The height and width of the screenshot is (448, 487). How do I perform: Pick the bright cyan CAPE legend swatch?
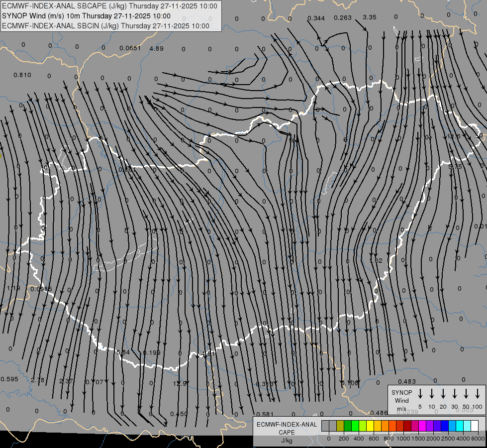459,426
